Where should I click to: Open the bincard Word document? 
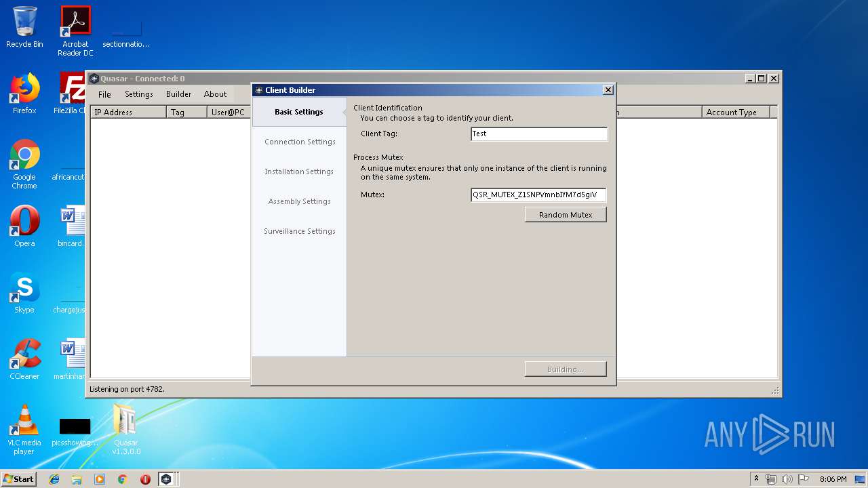coord(71,226)
